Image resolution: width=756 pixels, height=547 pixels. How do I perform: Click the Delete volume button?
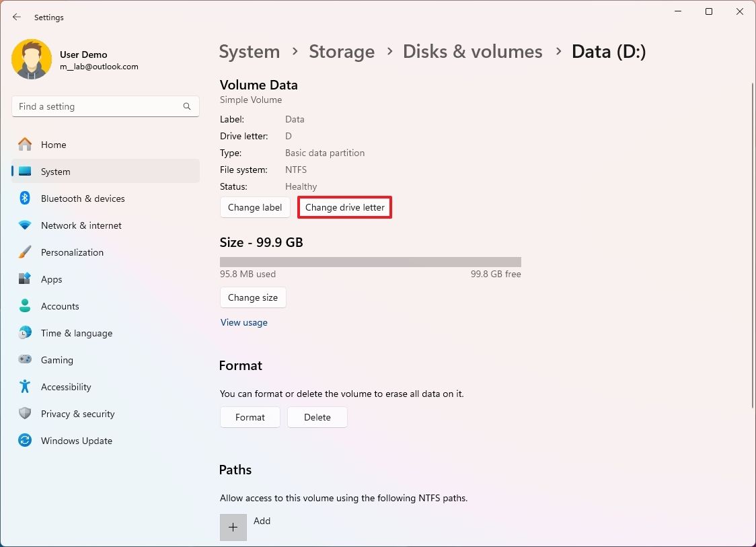pyautogui.click(x=317, y=417)
